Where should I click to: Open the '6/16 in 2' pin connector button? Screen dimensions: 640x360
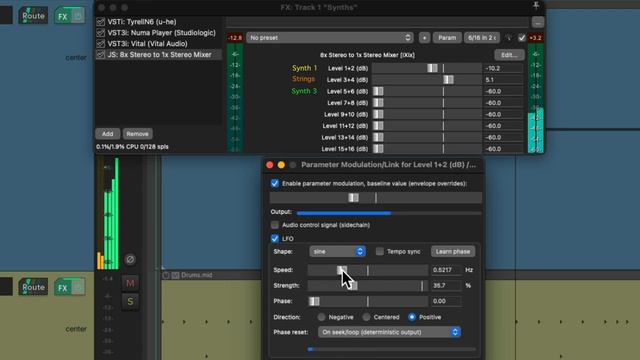(x=482, y=38)
